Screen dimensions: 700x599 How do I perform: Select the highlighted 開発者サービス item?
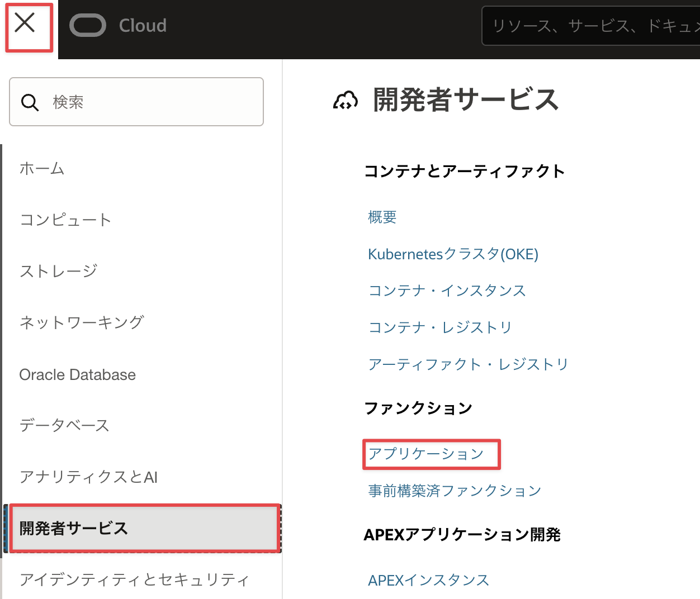click(x=144, y=528)
